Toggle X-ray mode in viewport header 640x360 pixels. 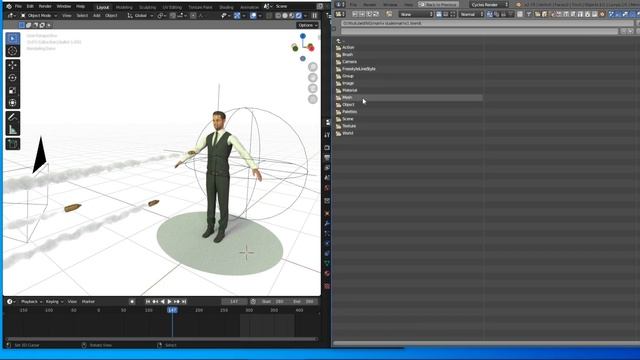click(x=269, y=16)
